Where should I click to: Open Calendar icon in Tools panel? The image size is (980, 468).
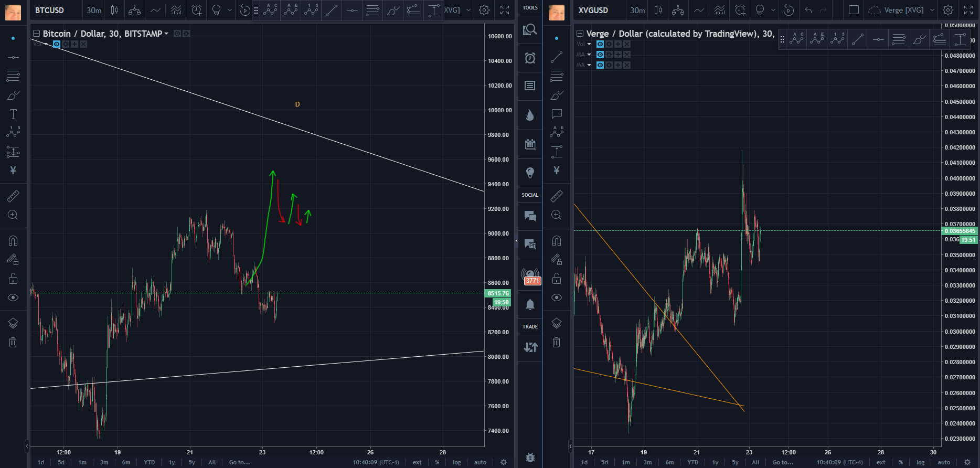tap(530, 144)
